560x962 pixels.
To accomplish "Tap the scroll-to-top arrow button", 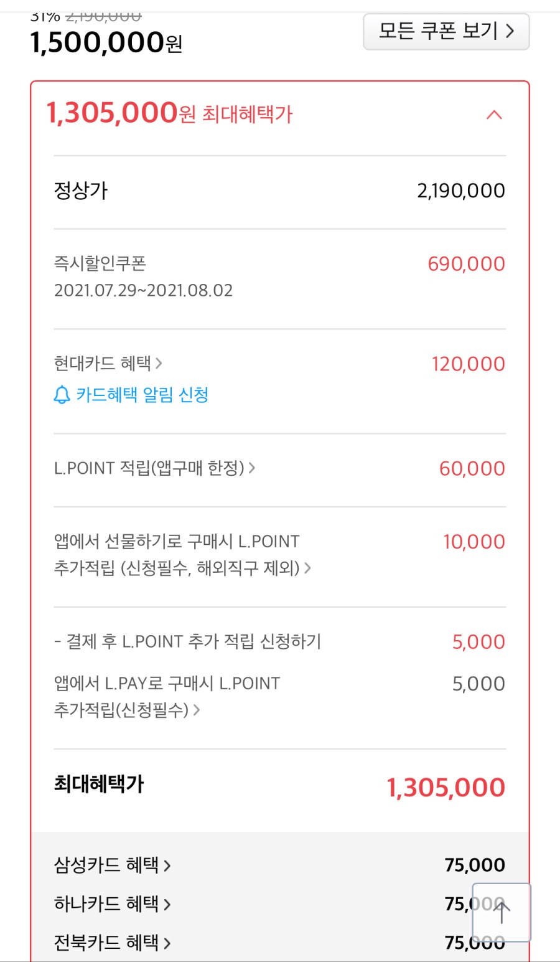I will pyautogui.click(x=502, y=912).
